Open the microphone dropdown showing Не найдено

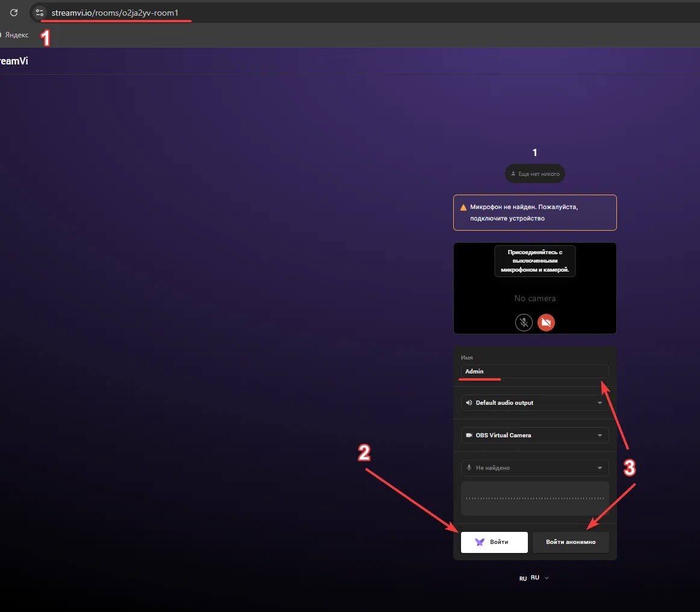(535, 467)
